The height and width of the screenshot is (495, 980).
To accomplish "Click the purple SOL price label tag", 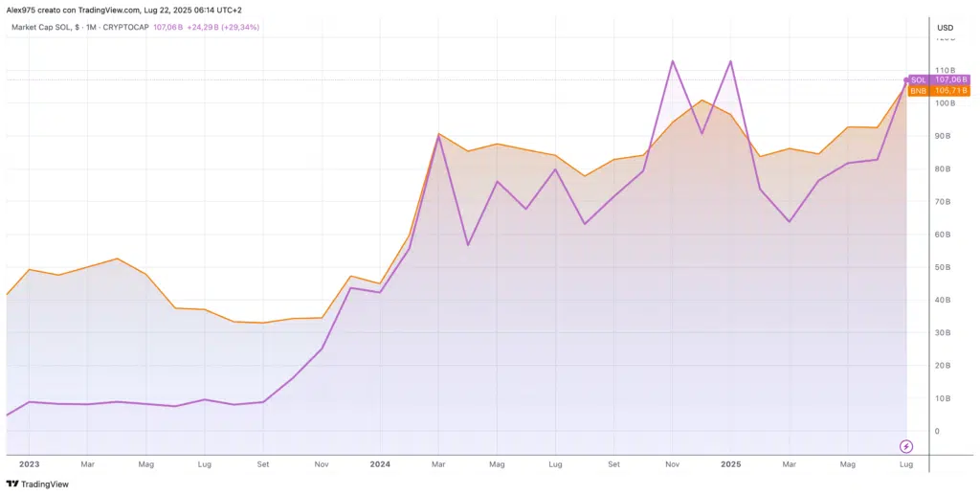I will [x=918, y=80].
